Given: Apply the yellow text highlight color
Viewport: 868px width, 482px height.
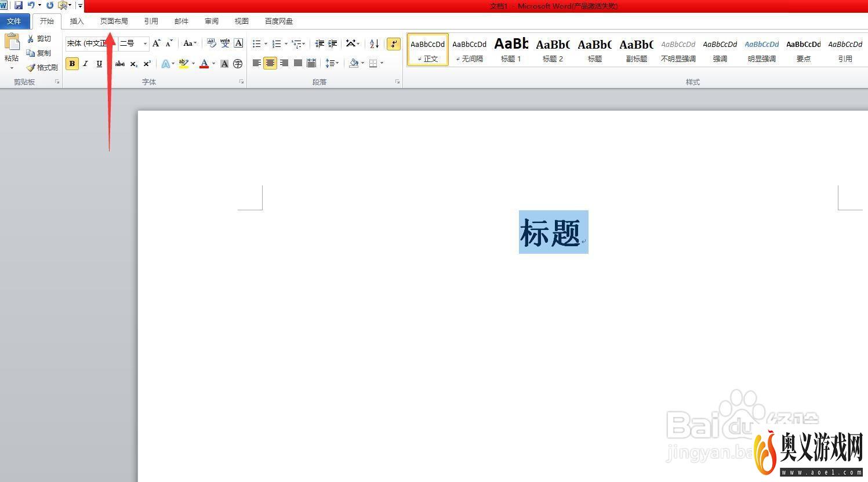Looking at the screenshot, I should pyautogui.click(x=184, y=64).
